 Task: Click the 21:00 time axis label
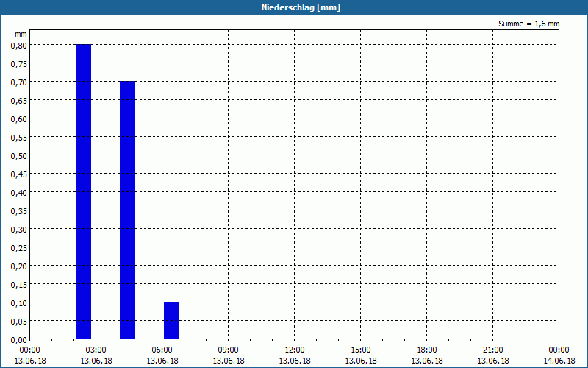coord(492,350)
